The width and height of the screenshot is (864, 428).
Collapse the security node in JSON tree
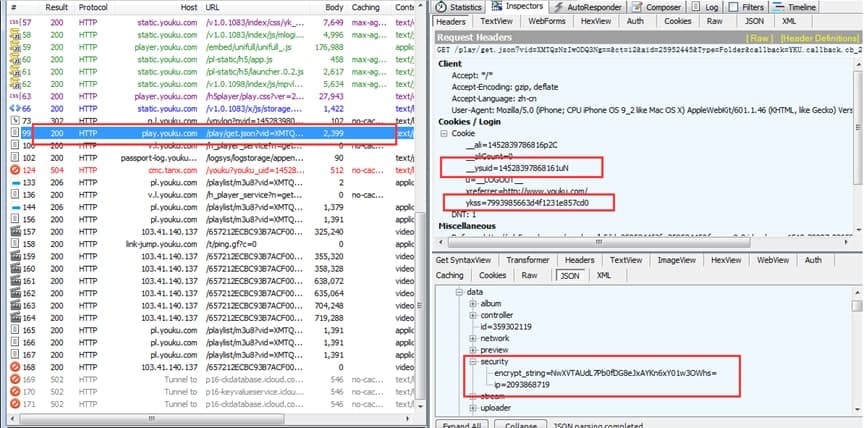click(x=472, y=361)
